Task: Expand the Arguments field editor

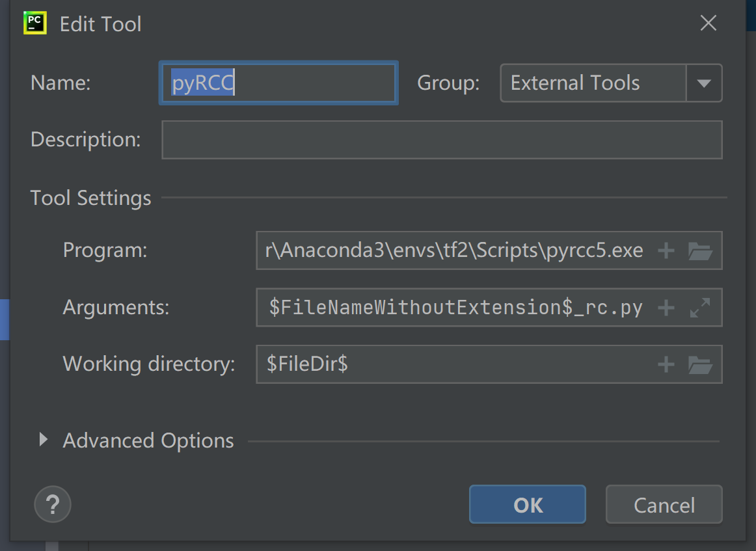Action: point(700,308)
